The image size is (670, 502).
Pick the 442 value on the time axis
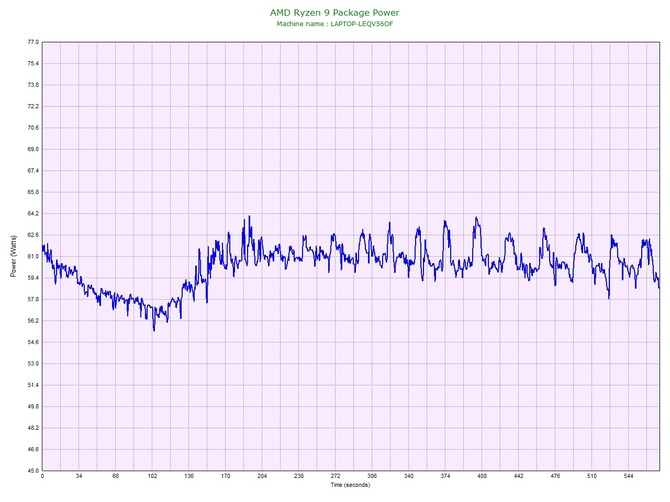coord(519,476)
